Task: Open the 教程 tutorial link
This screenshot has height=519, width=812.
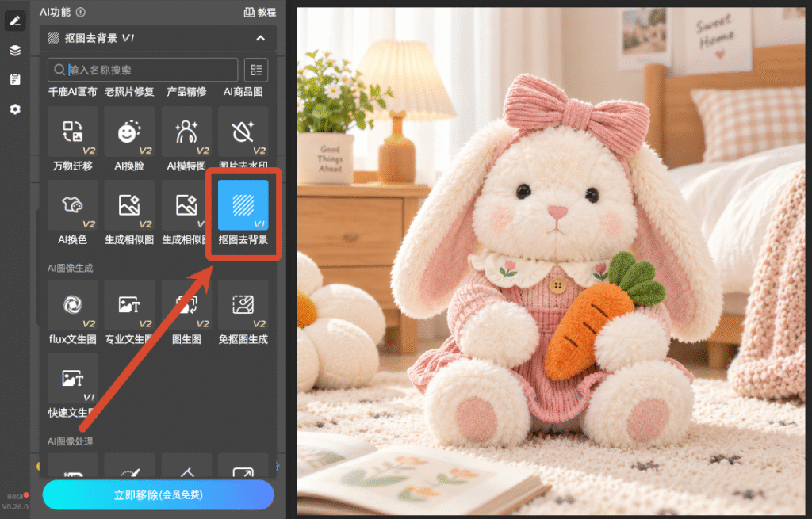Action: click(x=260, y=12)
